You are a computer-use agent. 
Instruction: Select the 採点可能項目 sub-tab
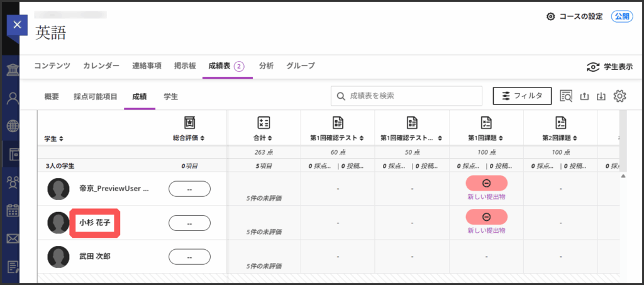95,96
